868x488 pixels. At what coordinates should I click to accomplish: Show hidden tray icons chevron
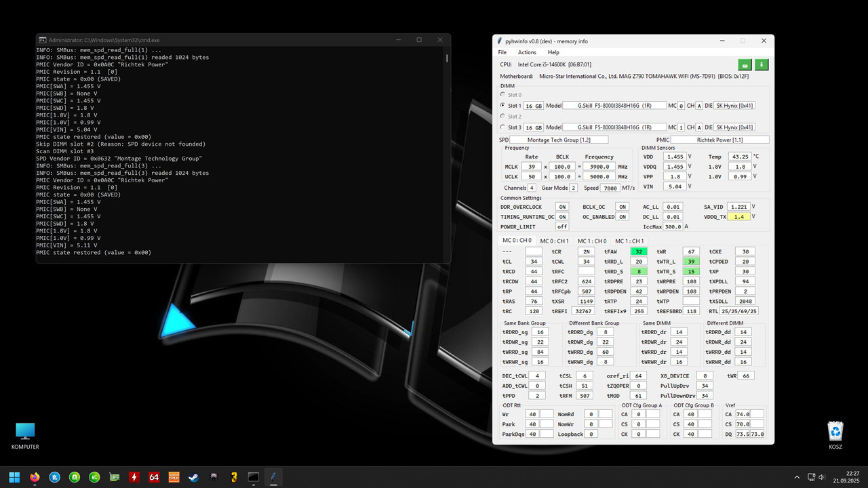797,477
